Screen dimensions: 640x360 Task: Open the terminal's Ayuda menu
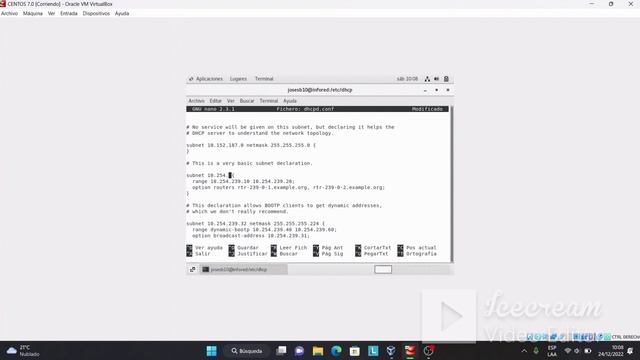point(290,101)
